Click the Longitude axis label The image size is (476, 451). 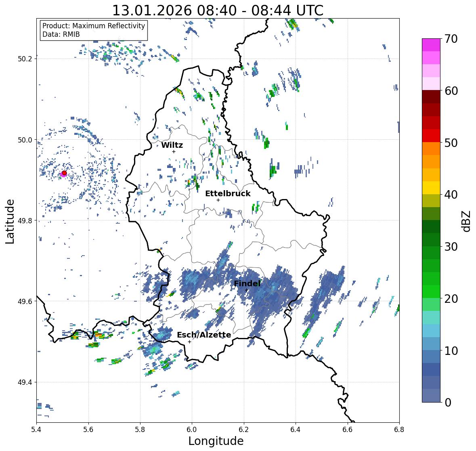tap(216, 441)
